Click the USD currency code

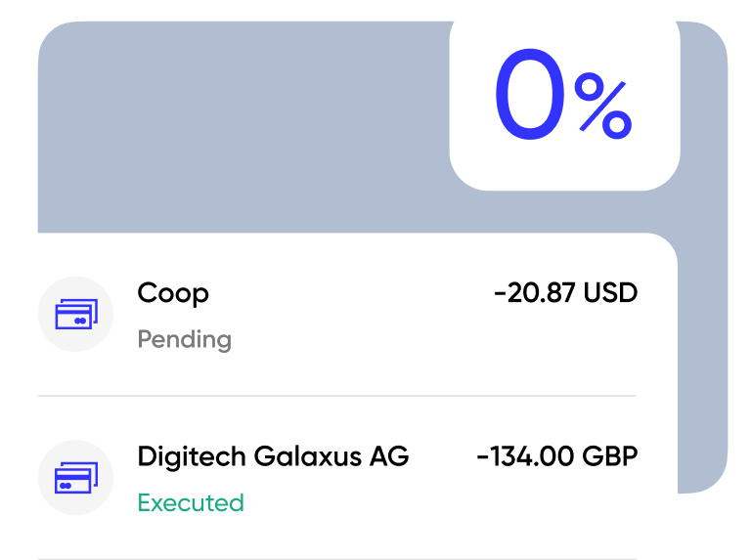(610, 292)
